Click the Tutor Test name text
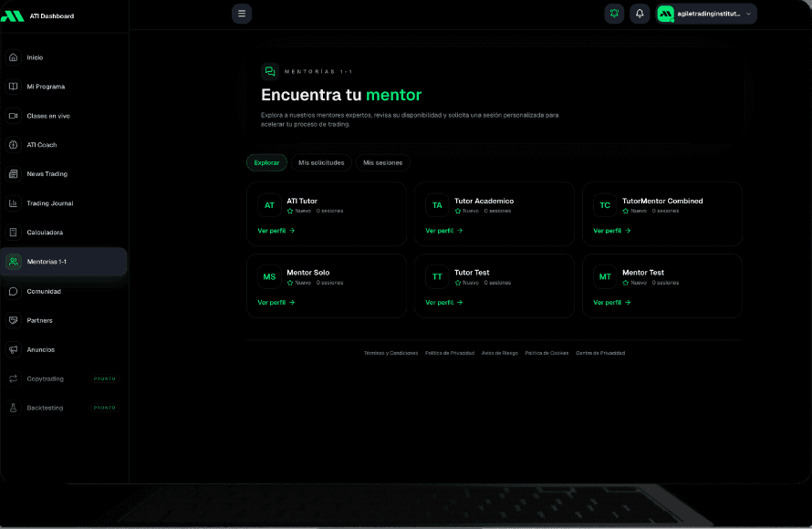 point(472,273)
